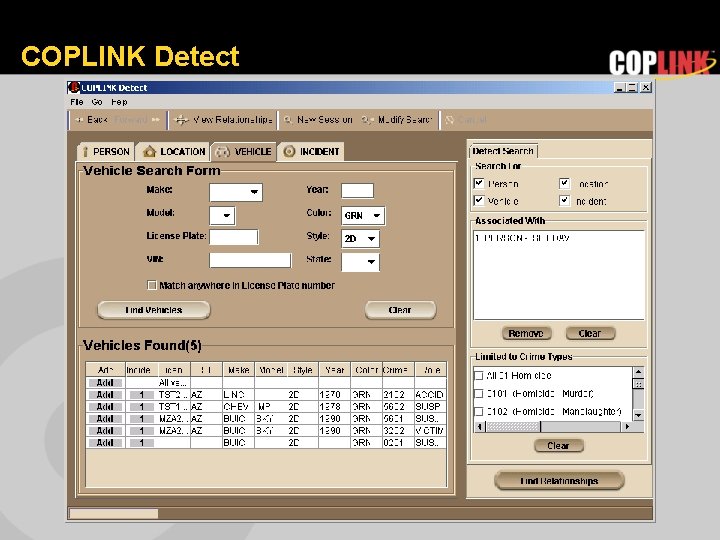Click the Location tab house icon

pyautogui.click(x=149, y=151)
